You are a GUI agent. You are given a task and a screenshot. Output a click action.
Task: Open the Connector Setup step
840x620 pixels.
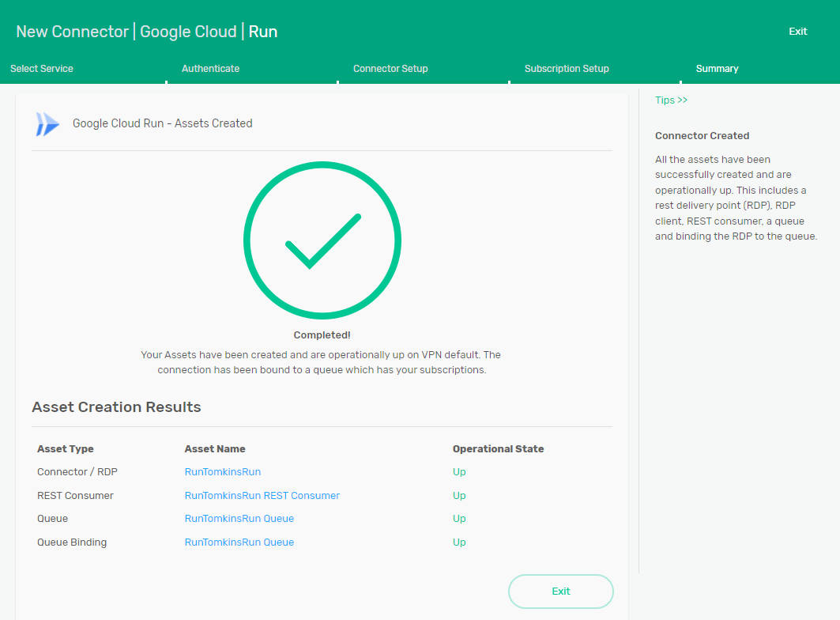click(390, 69)
